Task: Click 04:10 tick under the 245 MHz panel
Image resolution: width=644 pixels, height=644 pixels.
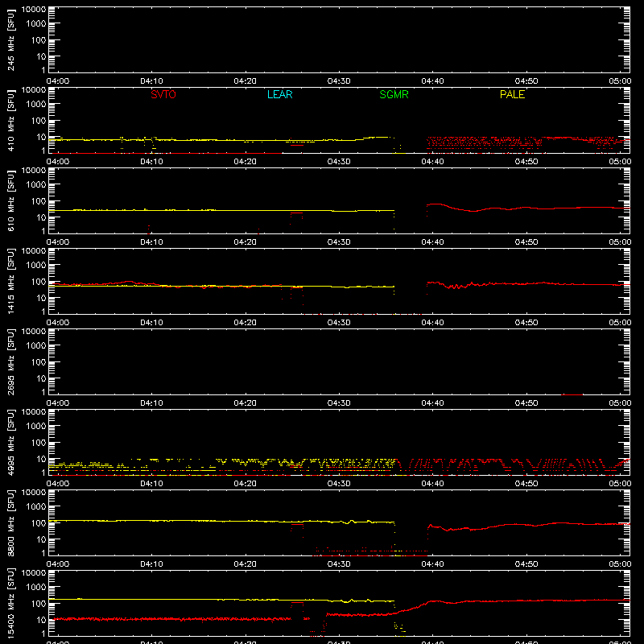Action: 151,81
